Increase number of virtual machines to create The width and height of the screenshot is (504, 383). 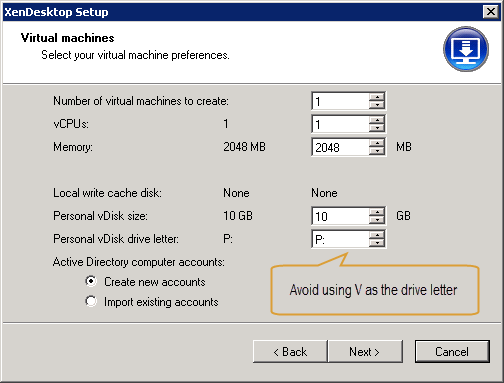377,97
